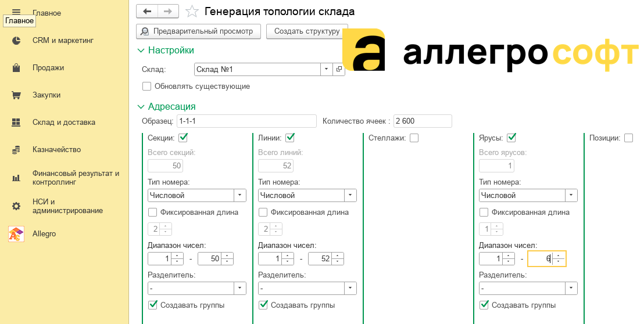Enable Фиксированная длина for Ярусы
Screen dimensions: 644x324
pyautogui.click(x=484, y=213)
